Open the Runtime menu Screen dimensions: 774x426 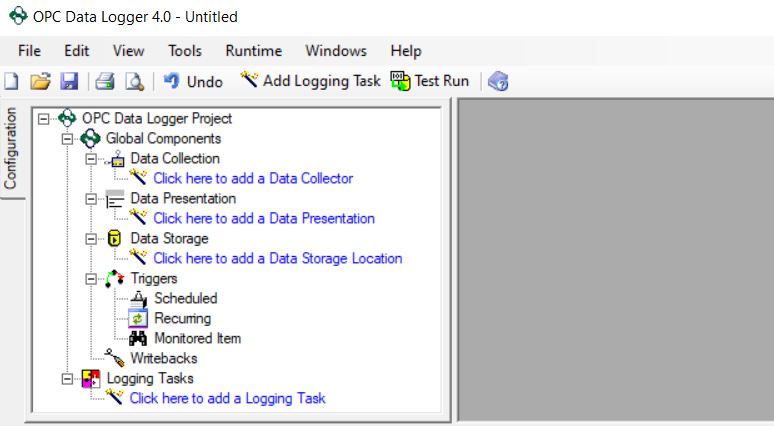click(x=253, y=51)
